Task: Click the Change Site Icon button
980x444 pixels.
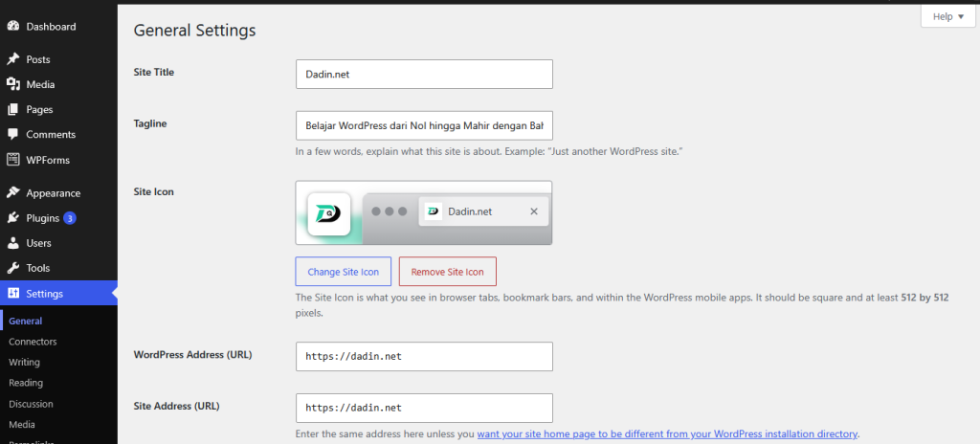Action: click(x=344, y=272)
